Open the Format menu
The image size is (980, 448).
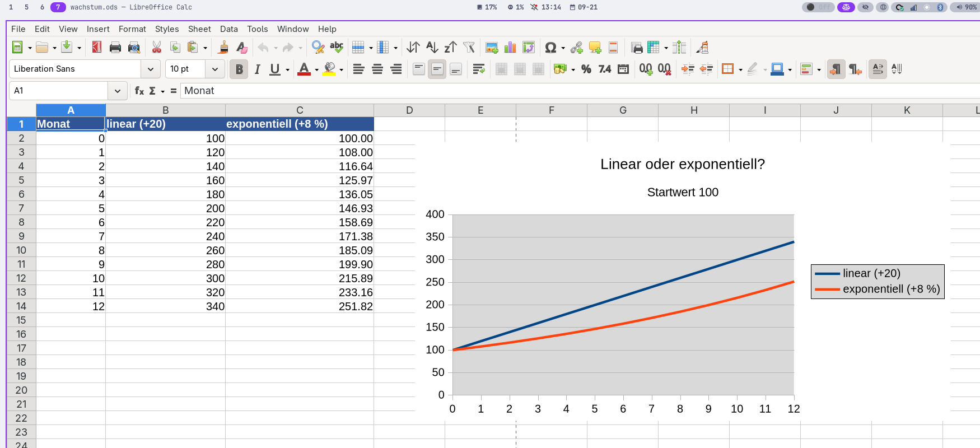pos(132,29)
